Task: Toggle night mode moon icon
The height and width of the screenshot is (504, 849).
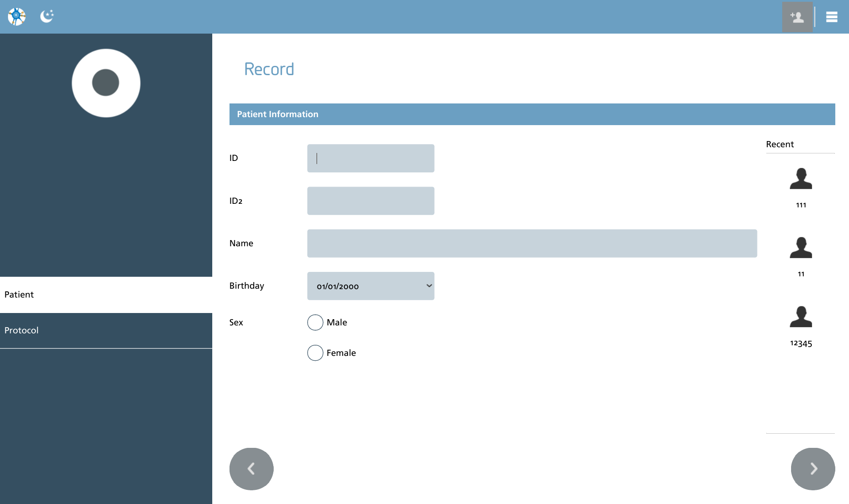Action: pos(47,16)
